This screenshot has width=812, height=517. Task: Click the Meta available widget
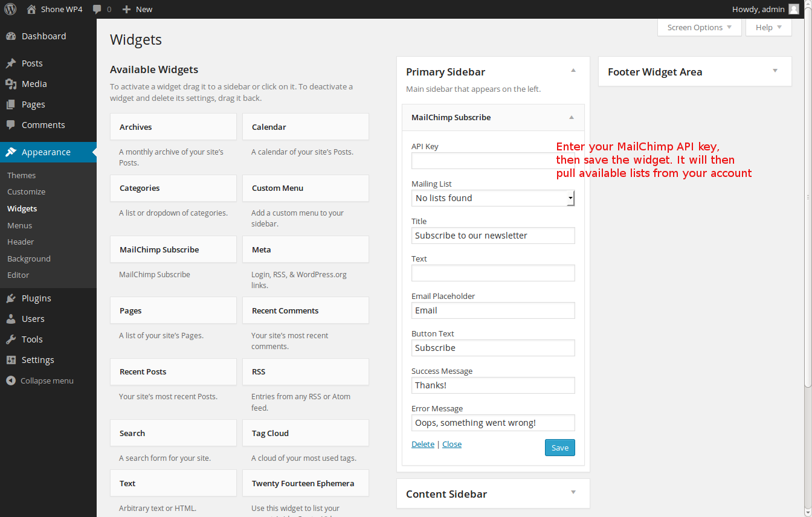click(x=306, y=249)
